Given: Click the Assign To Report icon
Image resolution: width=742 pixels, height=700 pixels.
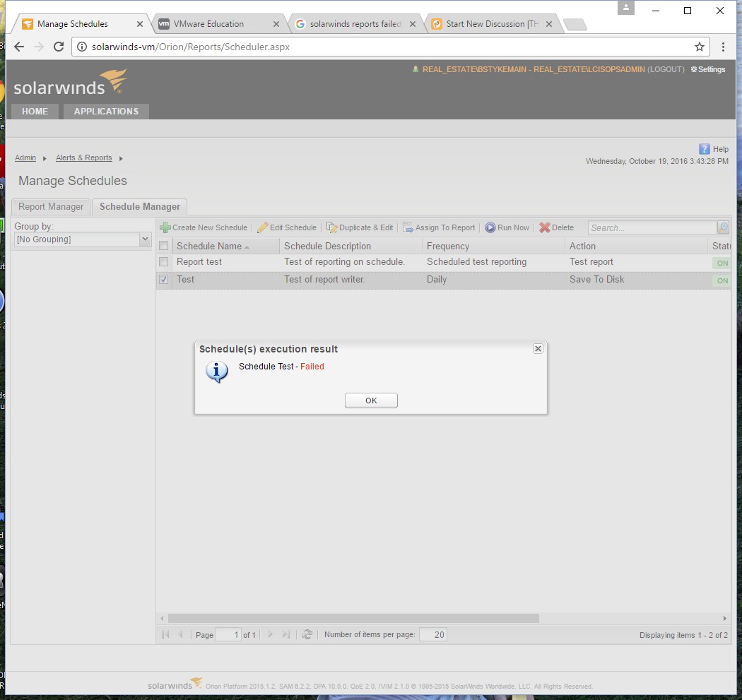Looking at the screenshot, I should tap(408, 227).
